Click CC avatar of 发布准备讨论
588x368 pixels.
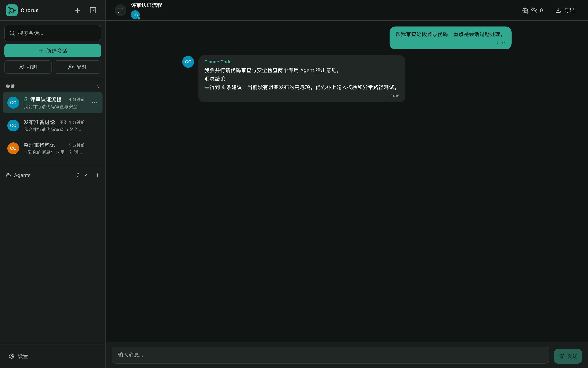(x=13, y=126)
